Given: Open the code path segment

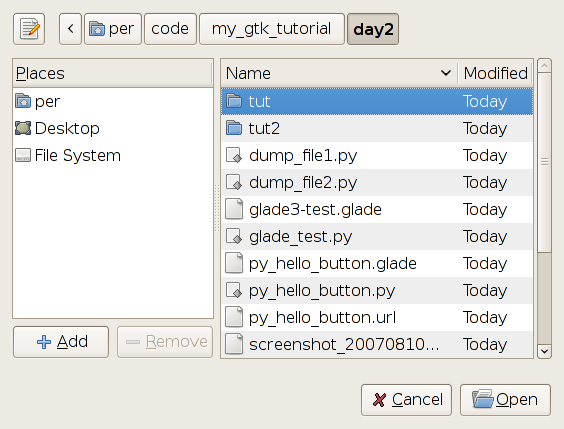Looking at the screenshot, I should [170, 29].
